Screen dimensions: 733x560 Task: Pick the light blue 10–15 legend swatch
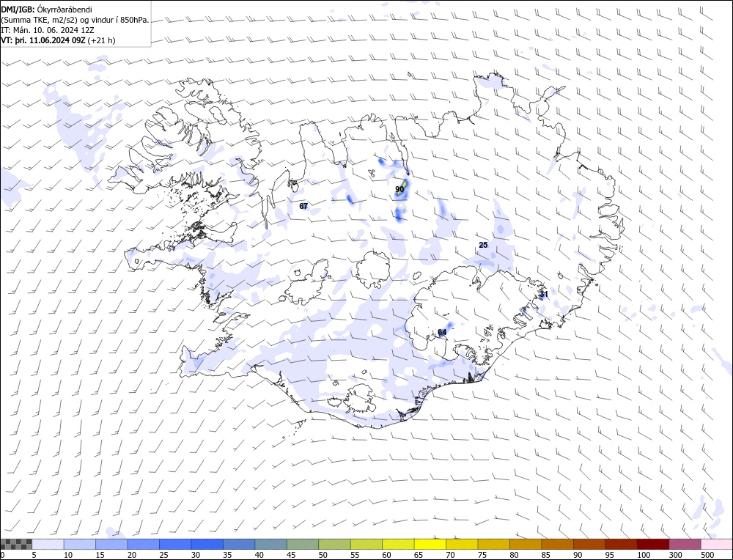point(80,544)
